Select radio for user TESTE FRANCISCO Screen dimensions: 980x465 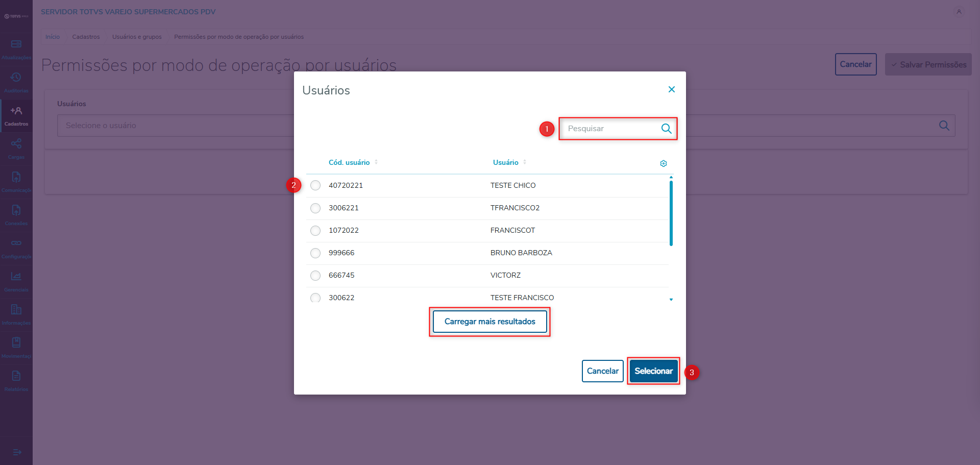tap(315, 298)
